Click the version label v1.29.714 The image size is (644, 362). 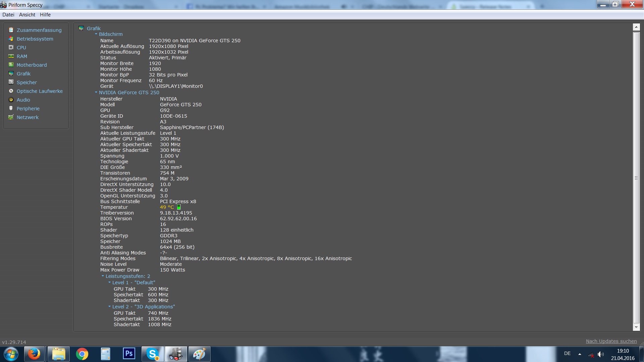14,342
